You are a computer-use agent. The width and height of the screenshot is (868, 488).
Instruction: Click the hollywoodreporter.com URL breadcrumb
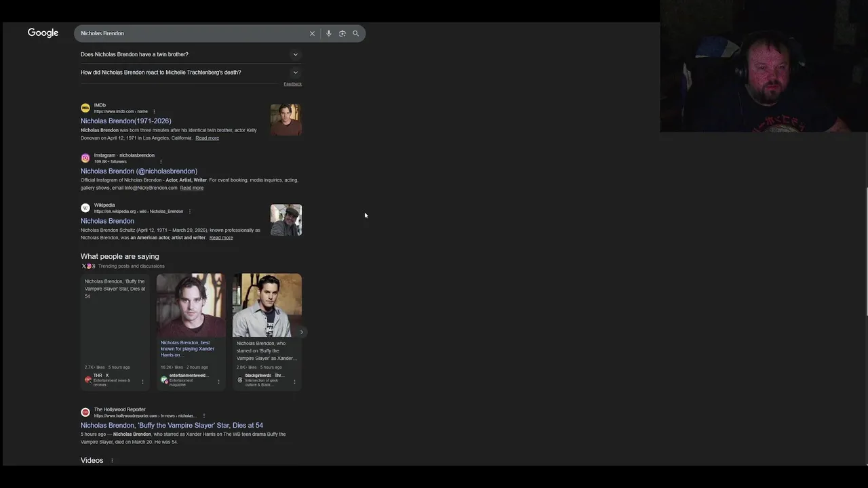tap(146, 415)
